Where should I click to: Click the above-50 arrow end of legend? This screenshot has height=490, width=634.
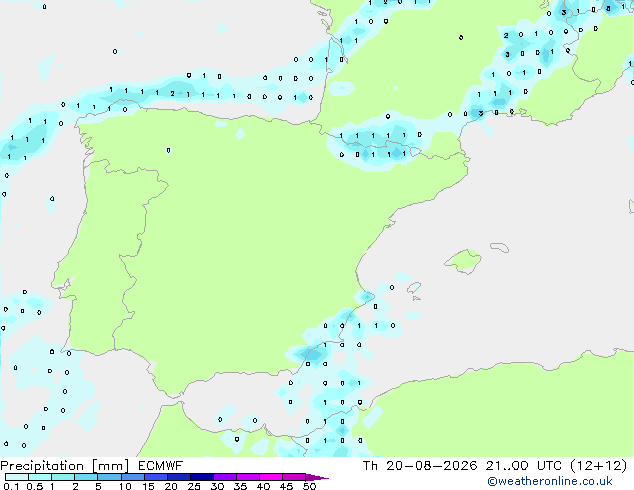pyautogui.click(x=317, y=477)
